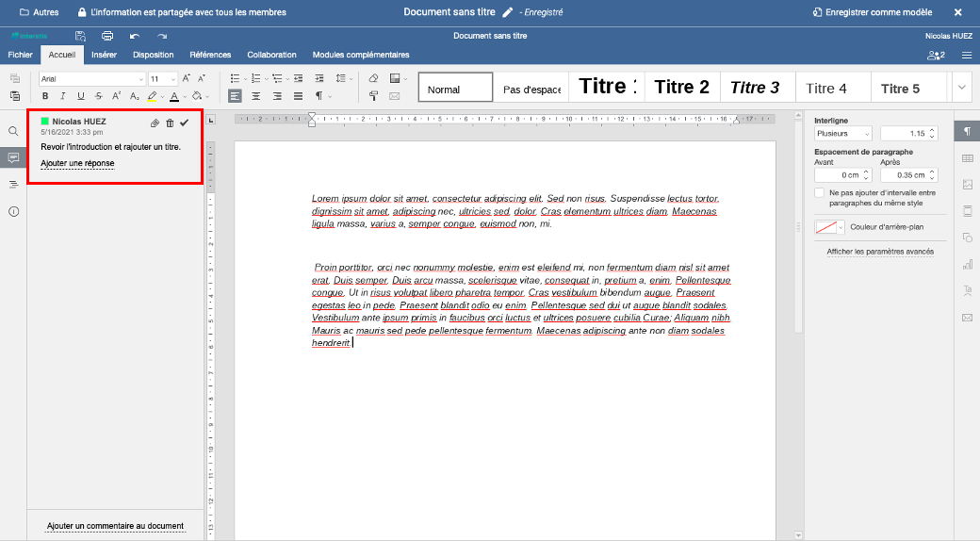980x541 pixels.
Task: Apply superscript formatting
Action: point(116,96)
